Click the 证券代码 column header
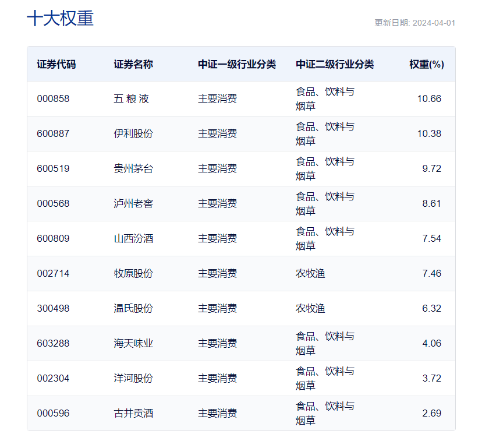 [56, 64]
